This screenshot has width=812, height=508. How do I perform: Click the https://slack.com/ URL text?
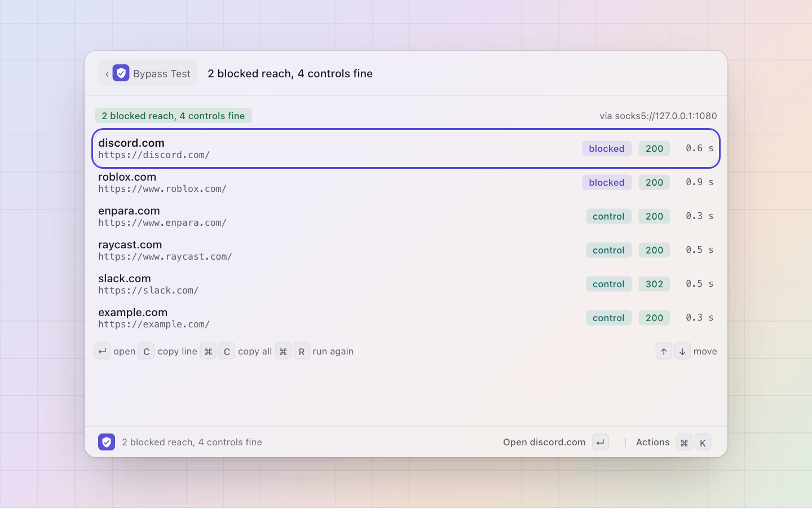pos(148,290)
